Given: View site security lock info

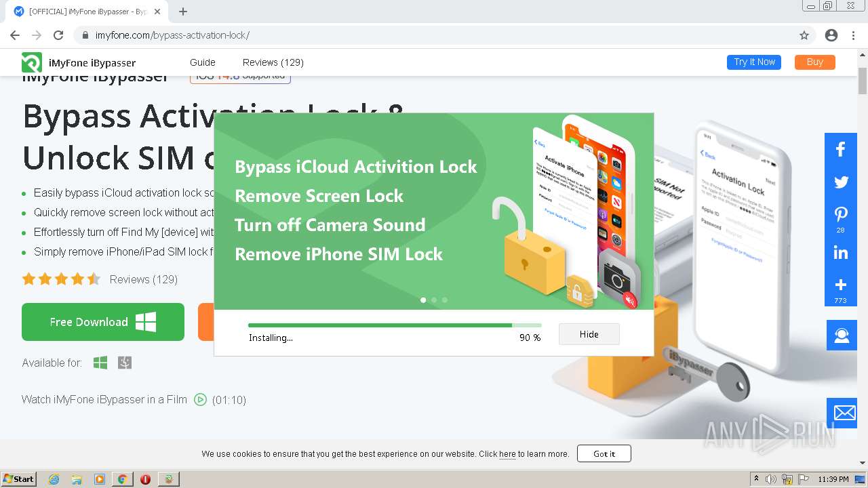Looking at the screenshot, I should click(85, 35).
